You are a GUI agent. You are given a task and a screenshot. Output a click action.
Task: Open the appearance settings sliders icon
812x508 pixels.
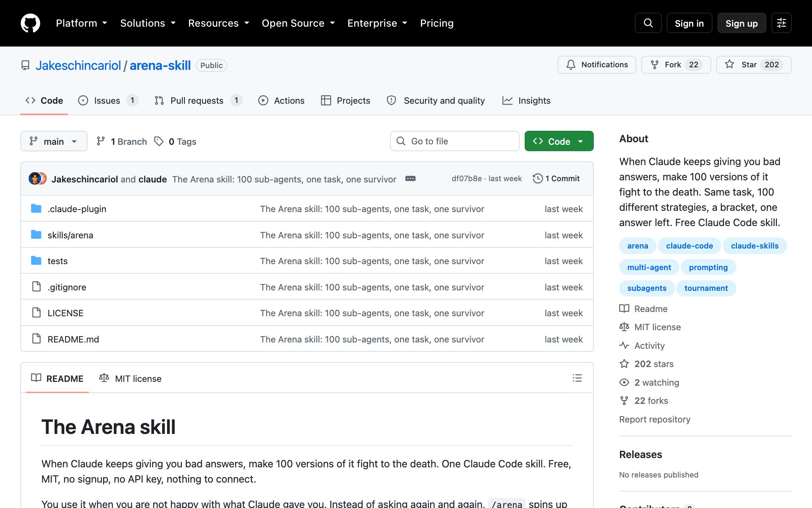[781, 23]
